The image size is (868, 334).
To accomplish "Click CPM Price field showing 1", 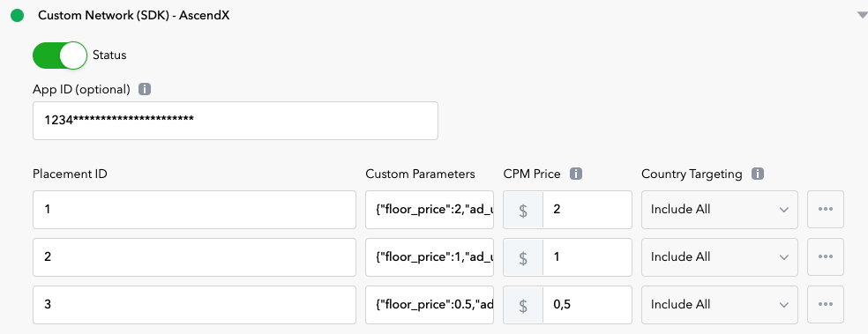I will [587, 257].
